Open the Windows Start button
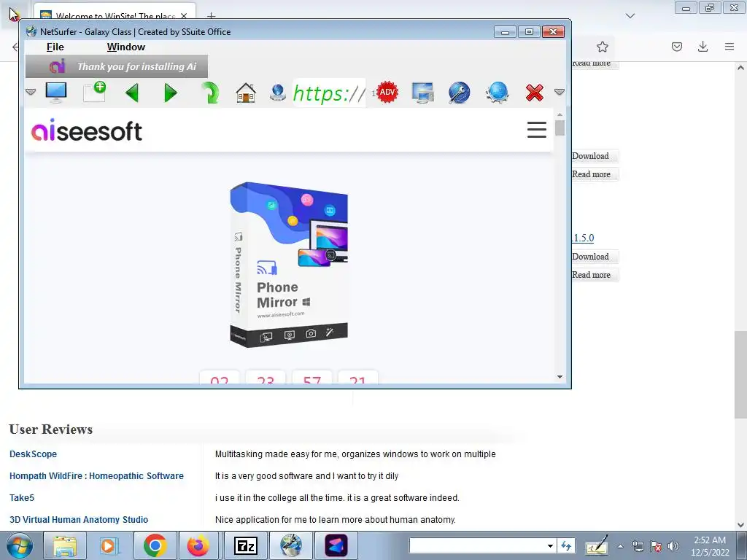747x560 pixels. (19, 545)
